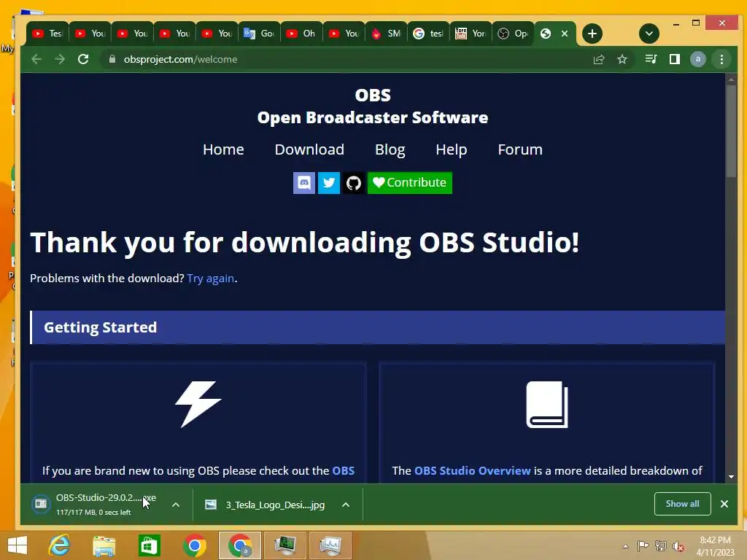Reload the obsproject.com page
This screenshot has height=560, width=747.
[x=83, y=59]
